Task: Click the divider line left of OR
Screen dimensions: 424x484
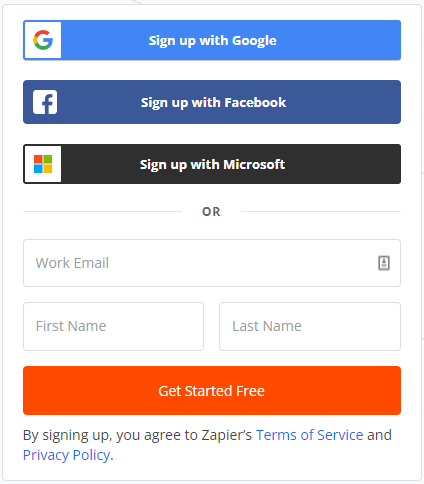Action: point(102,211)
